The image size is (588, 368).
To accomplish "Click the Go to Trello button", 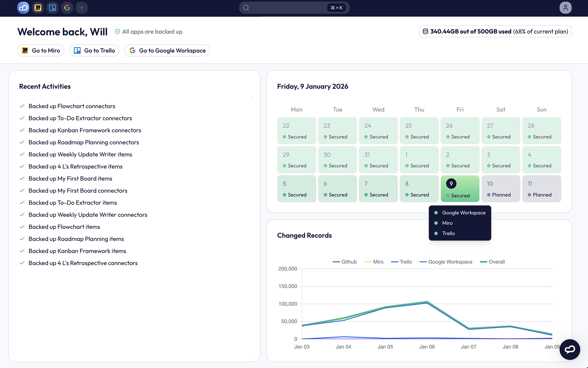I will pos(94,50).
